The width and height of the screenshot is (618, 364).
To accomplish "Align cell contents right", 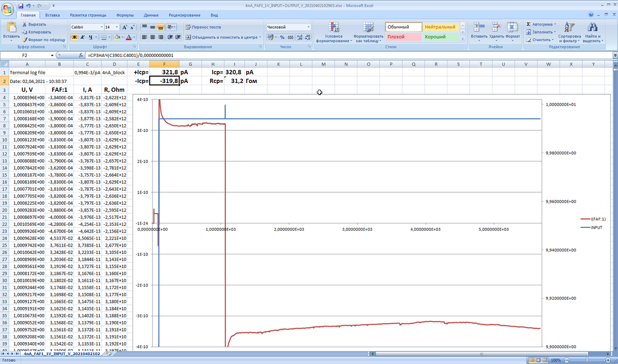I will coord(161,37).
